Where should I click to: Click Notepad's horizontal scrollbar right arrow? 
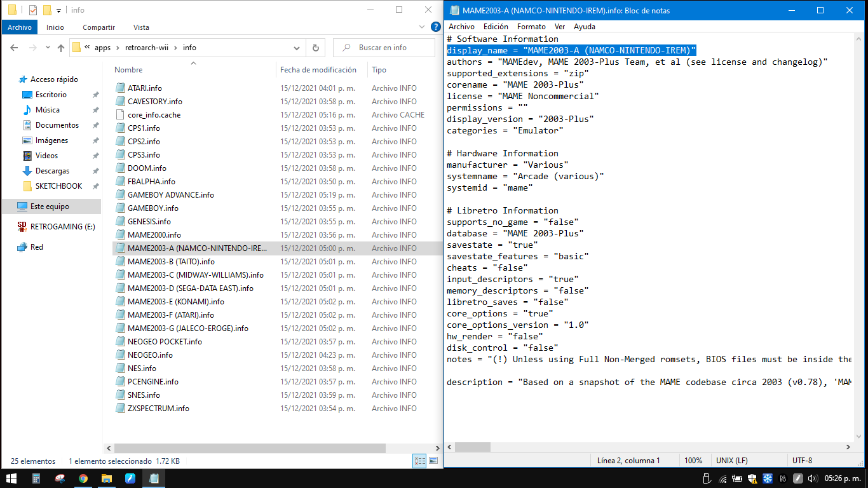tap(849, 447)
